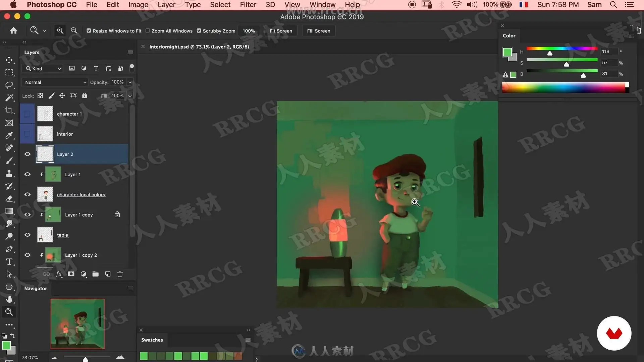
Task: Open the Window menu
Action: coord(322,5)
